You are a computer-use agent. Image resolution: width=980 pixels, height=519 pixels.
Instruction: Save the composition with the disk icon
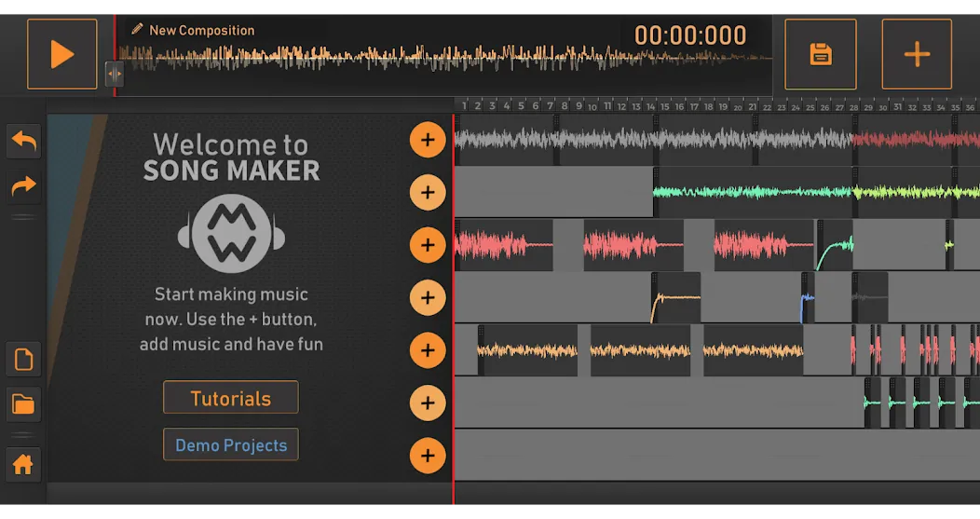[820, 54]
